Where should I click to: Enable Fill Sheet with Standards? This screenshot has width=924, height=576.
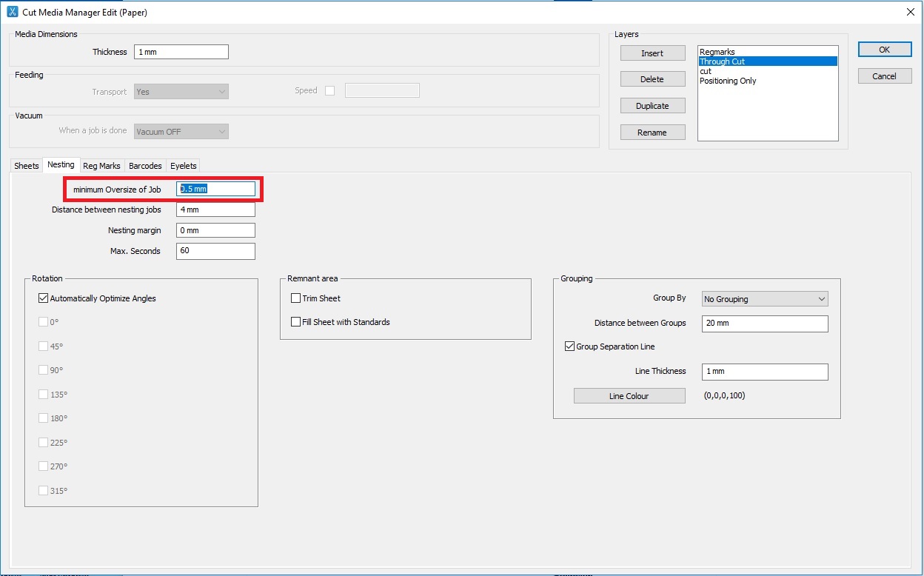296,322
